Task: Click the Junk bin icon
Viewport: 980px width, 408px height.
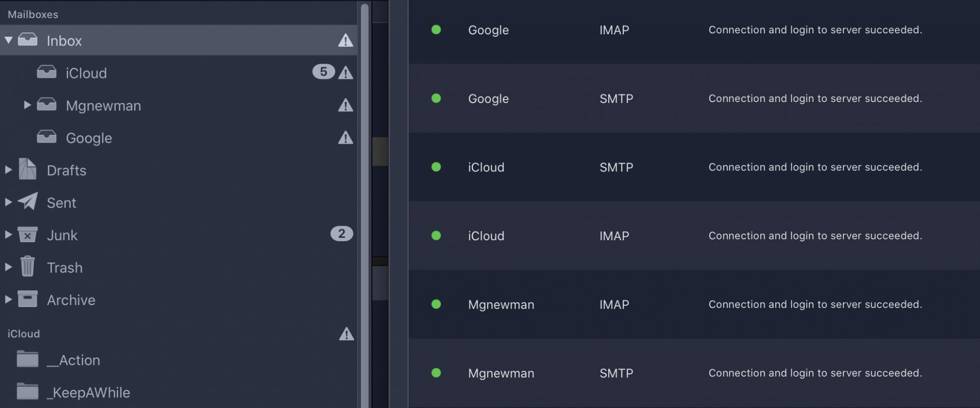Action: [x=27, y=234]
